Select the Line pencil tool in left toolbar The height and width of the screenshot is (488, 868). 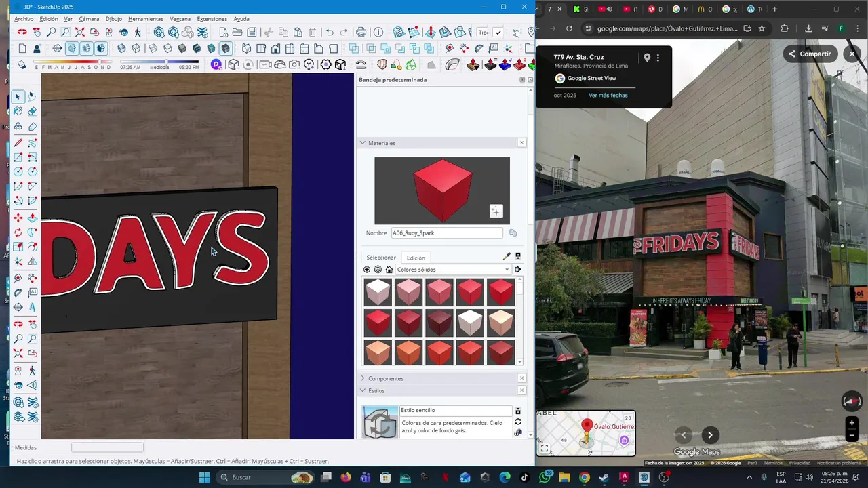point(18,143)
